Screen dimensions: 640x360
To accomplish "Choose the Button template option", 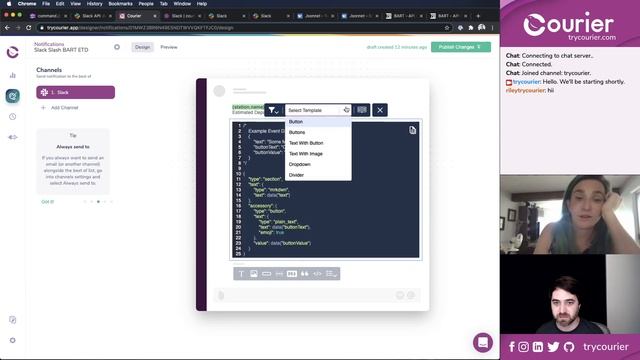I will [x=318, y=122].
